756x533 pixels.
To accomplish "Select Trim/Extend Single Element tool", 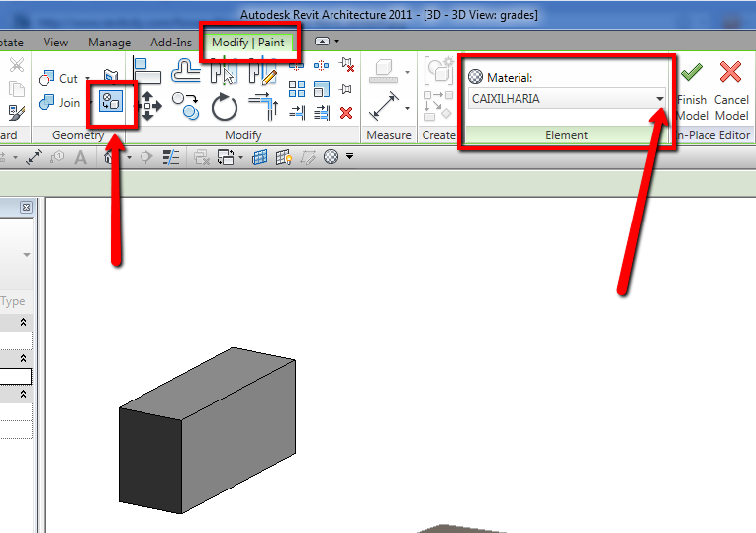I will (x=297, y=114).
